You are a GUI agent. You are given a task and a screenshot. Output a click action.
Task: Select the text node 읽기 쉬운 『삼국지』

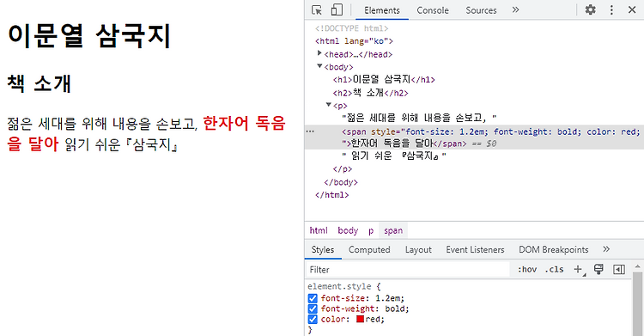coord(394,156)
